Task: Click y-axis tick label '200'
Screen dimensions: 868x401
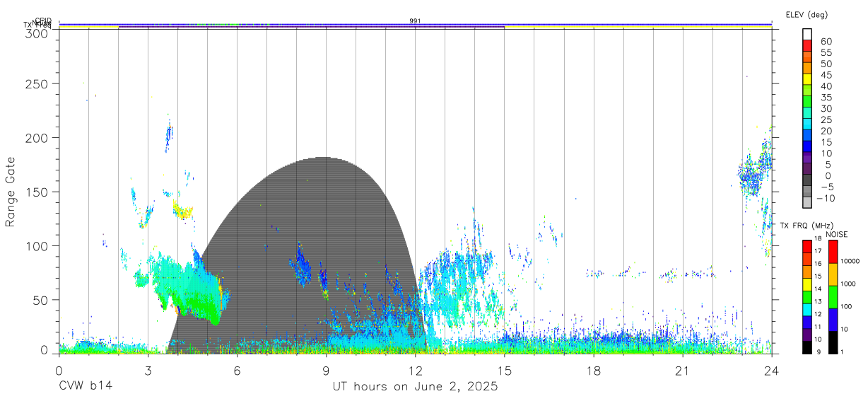Action: point(37,137)
